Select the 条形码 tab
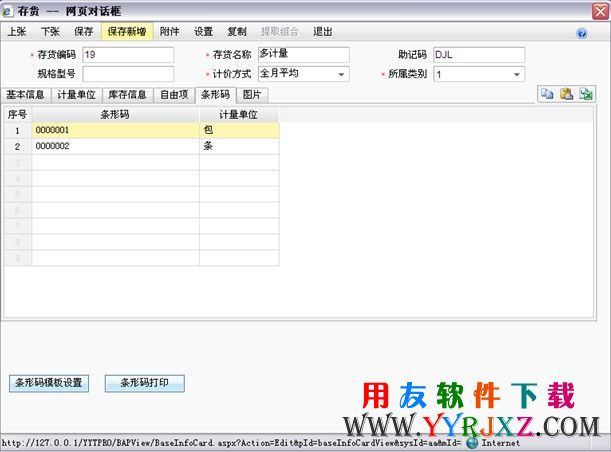 coord(215,95)
